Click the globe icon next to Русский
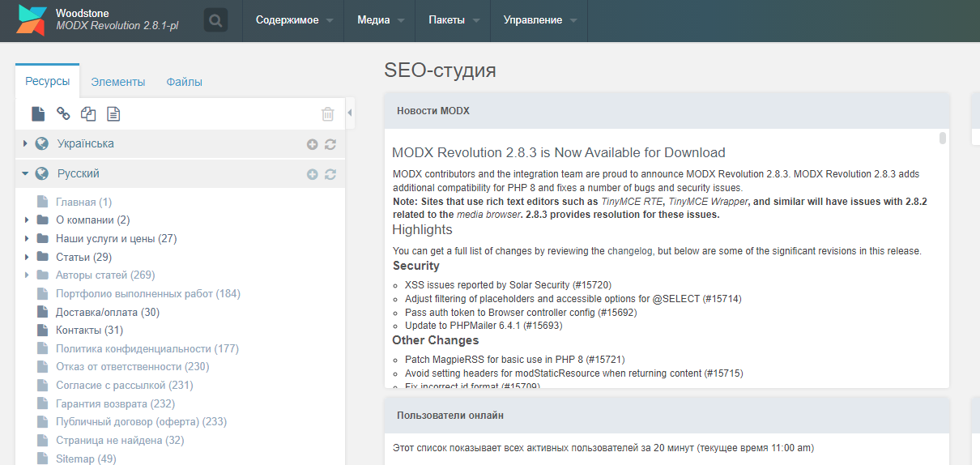Viewport: 980px width, 465px height. pyautogui.click(x=42, y=173)
